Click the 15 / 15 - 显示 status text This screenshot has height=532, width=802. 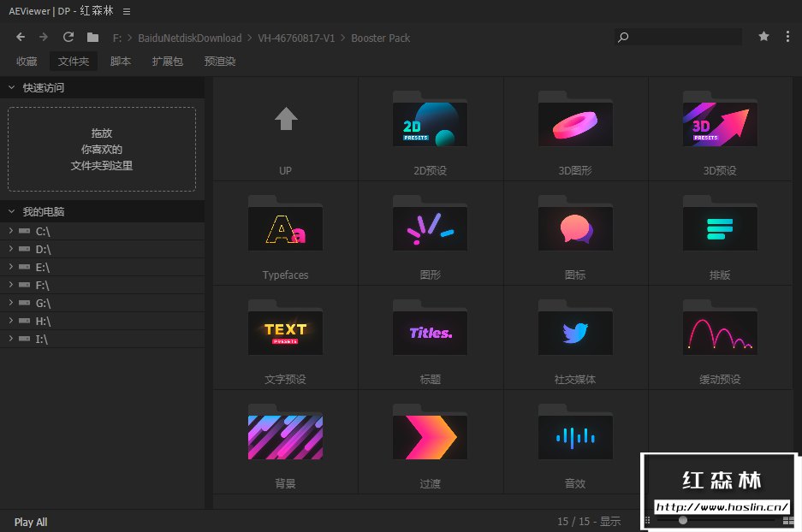click(x=589, y=521)
